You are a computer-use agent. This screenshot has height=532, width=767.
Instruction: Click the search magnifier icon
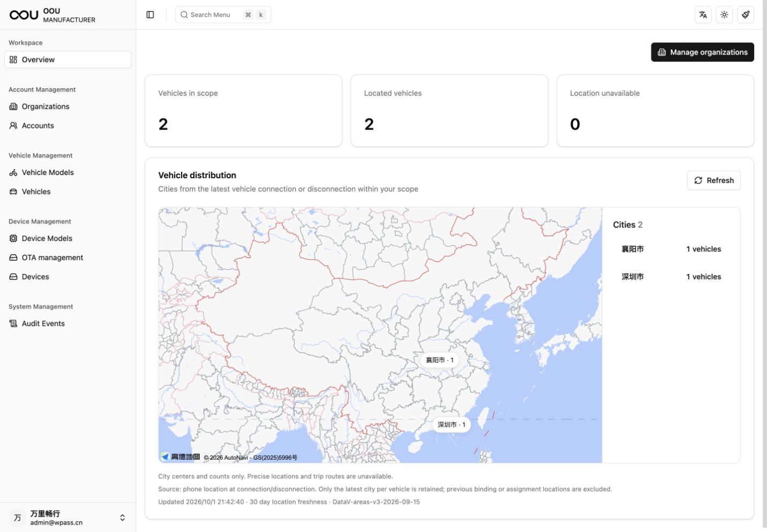(184, 15)
